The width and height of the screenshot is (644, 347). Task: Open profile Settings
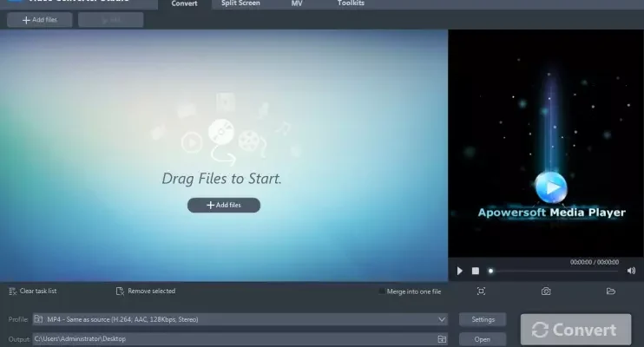point(483,319)
